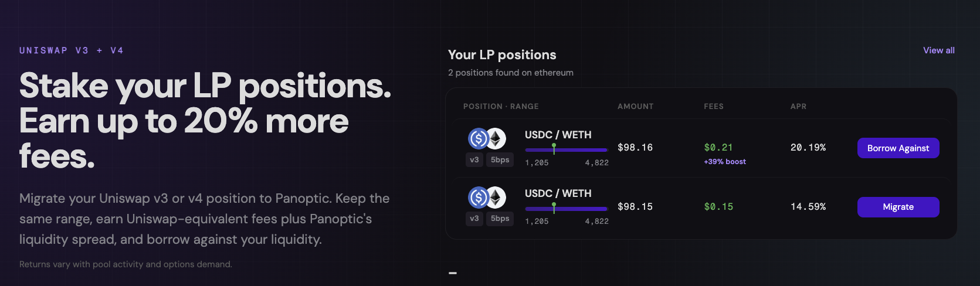The image size is (980, 286).
Task: Click the USDC token icon in second row
Action: click(479, 198)
